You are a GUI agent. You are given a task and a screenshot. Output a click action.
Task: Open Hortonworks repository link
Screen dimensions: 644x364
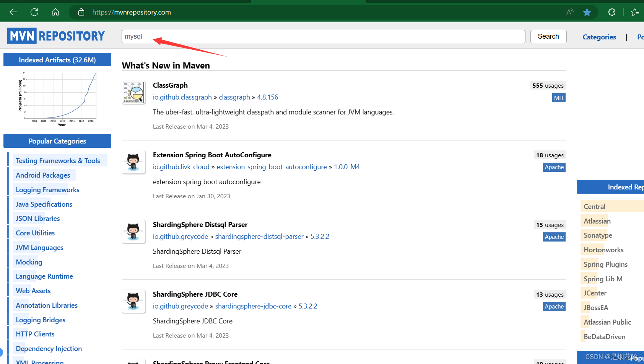pos(603,250)
